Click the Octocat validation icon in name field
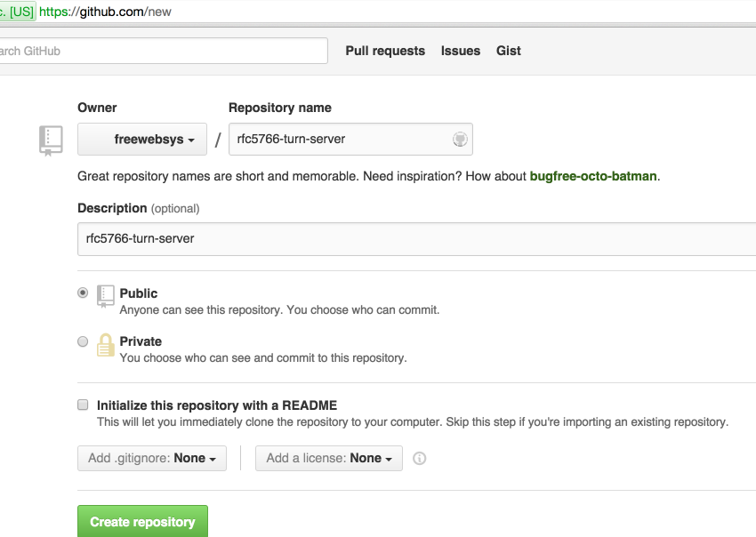 tap(460, 140)
